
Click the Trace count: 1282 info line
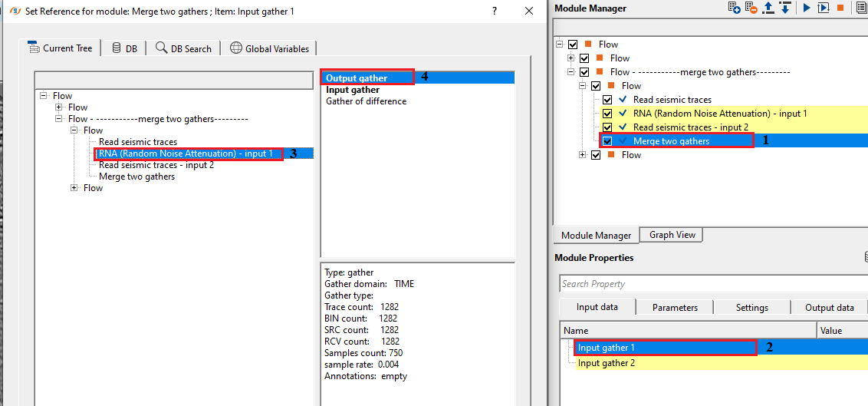(361, 307)
